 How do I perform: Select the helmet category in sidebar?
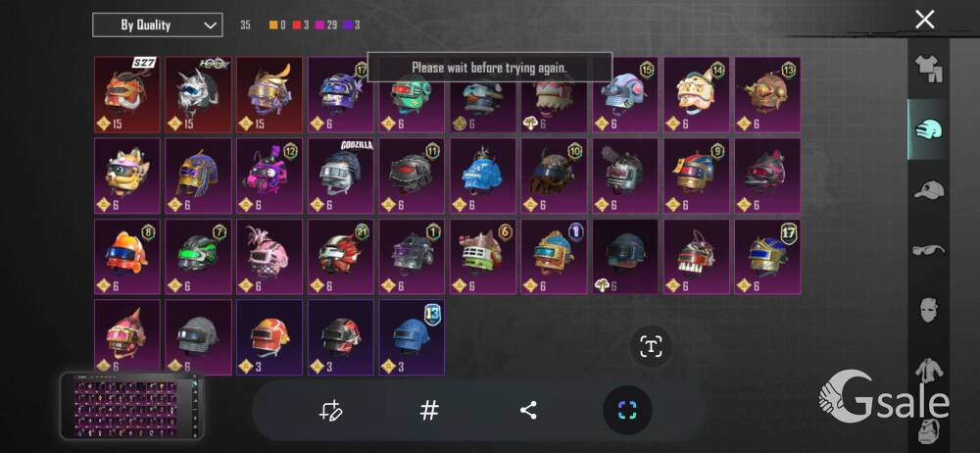click(929, 129)
